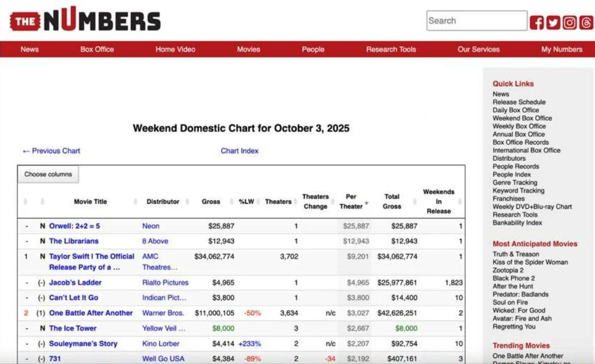Sort by Per Theater column arrow
The image size is (595, 364).
(x=367, y=204)
